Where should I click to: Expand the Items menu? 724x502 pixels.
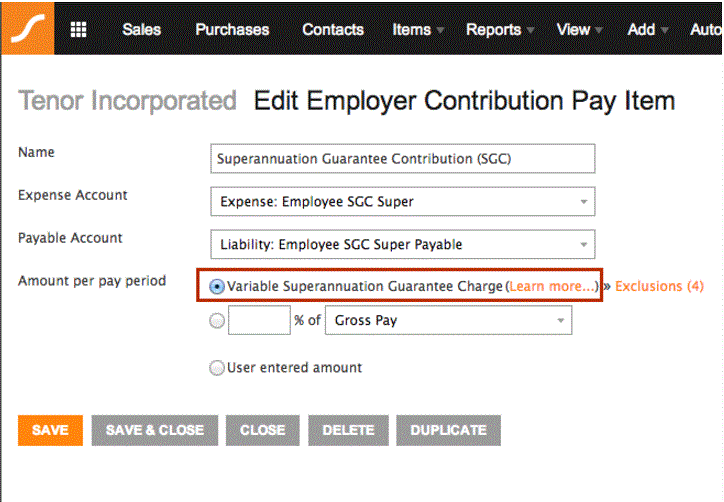point(418,30)
